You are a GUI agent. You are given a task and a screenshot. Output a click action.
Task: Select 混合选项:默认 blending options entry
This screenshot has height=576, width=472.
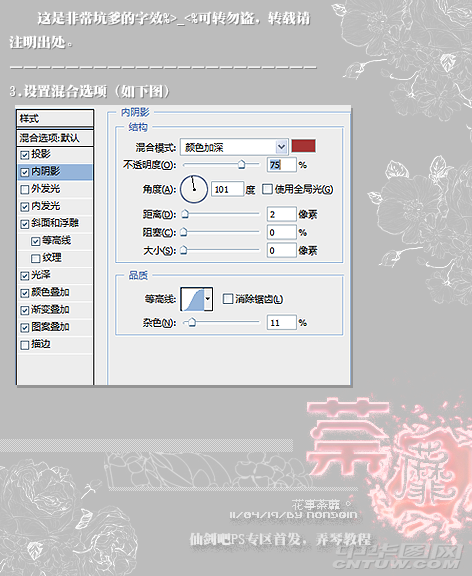pyautogui.click(x=55, y=138)
